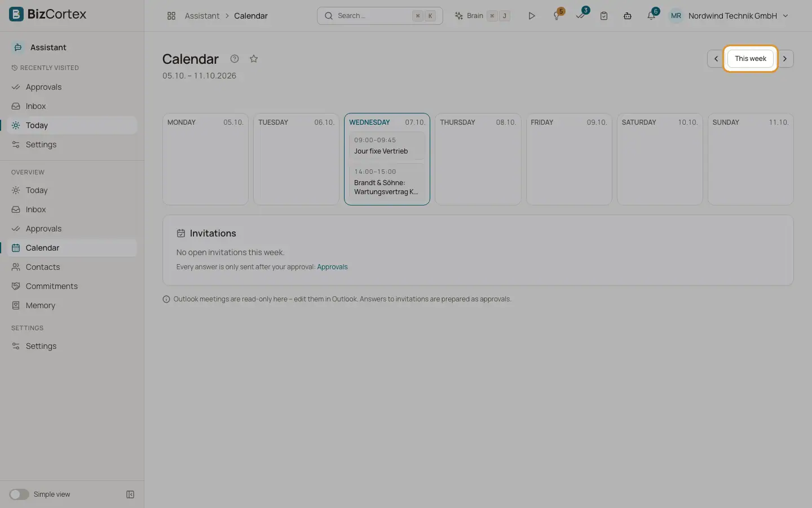Screen dimensions: 812x508
Task: Open the Jour fixe Vertrieb event
Action: [x=387, y=146]
